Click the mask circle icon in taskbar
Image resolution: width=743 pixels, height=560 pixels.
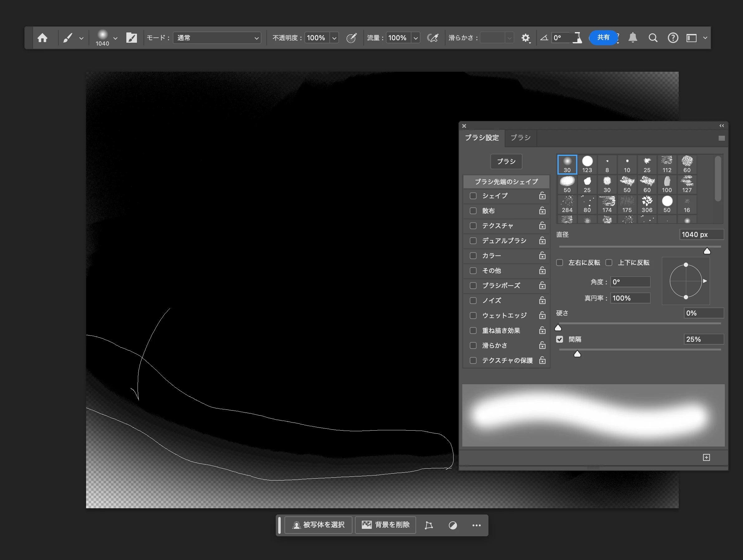coord(453,525)
